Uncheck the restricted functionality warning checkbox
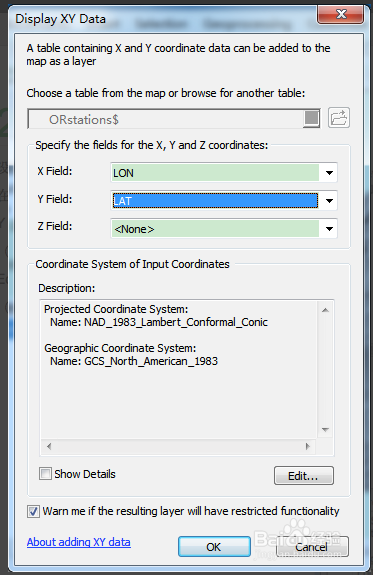The width and height of the screenshot is (373, 575). coord(33,511)
